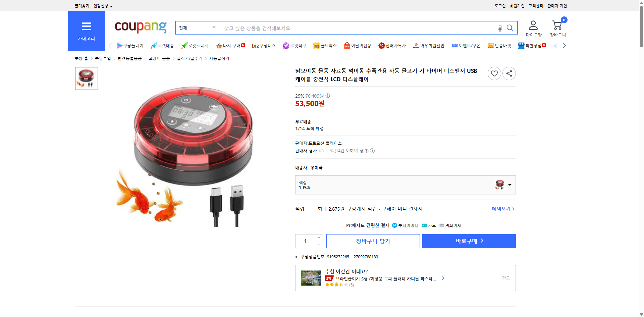This screenshot has height=317, width=644.
Task: Click the 로켓배송 navigation item
Action: tap(162, 45)
